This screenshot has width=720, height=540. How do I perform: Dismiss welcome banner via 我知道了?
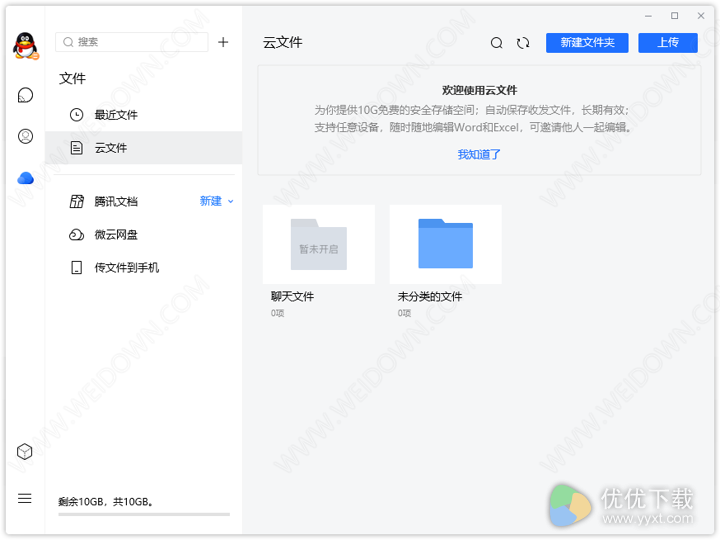[479, 155]
